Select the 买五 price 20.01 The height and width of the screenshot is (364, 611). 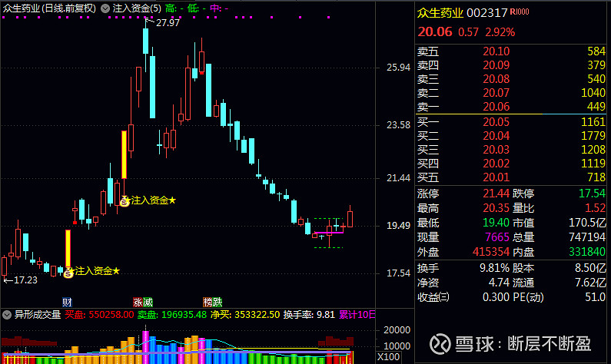coord(496,177)
